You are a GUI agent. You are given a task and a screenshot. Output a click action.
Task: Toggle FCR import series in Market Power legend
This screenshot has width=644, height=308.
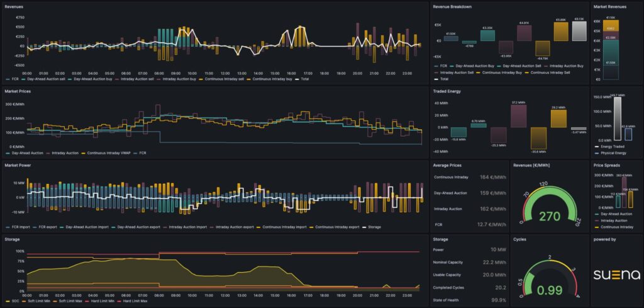pos(17,227)
